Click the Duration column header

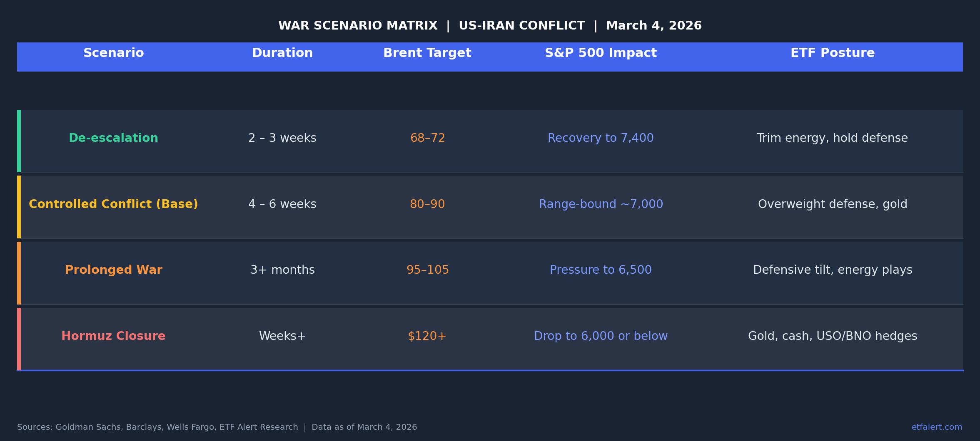pyautogui.click(x=282, y=53)
